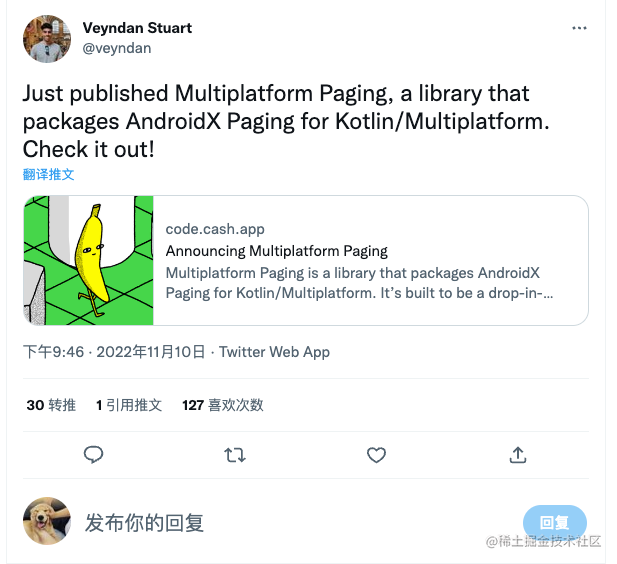Click the blue 回复 reply button
The width and height of the screenshot is (617, 564).
pos(554,522)
